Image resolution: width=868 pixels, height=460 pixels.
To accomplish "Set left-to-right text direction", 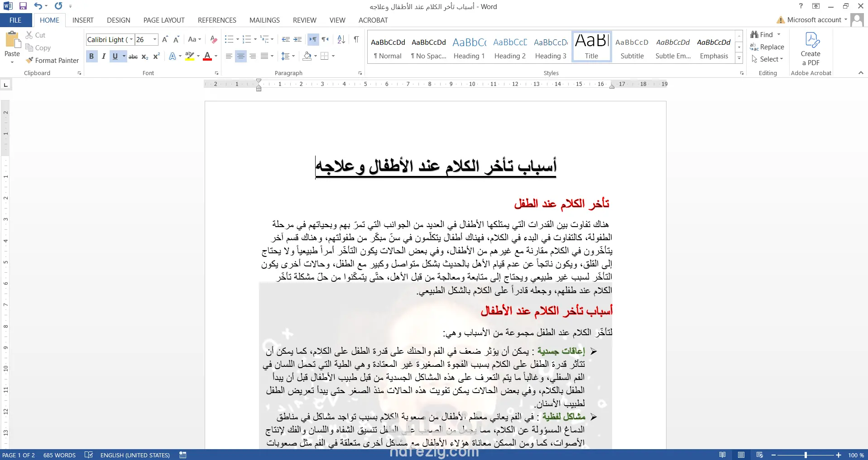I will [x=313, y=40].
